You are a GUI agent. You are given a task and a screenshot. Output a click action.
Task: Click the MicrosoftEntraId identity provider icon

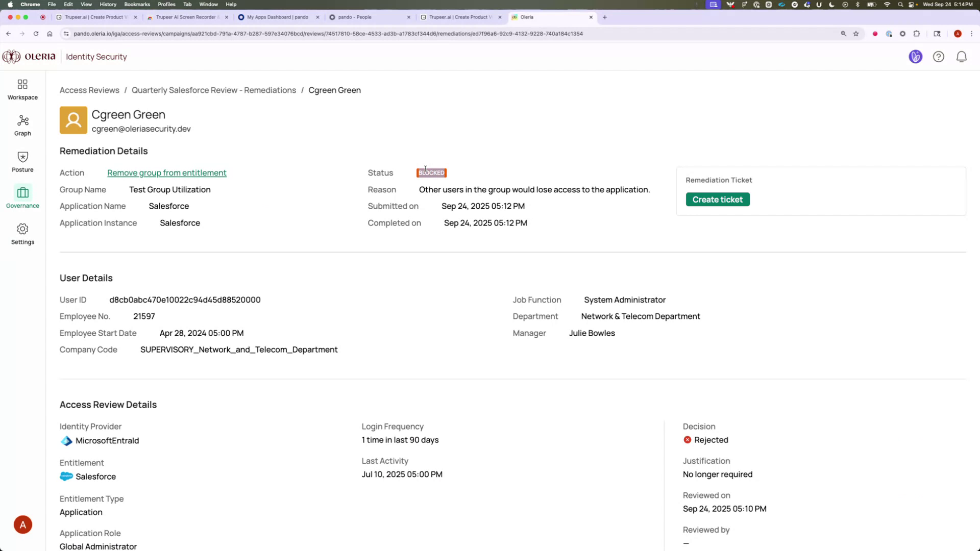(66, 441)
